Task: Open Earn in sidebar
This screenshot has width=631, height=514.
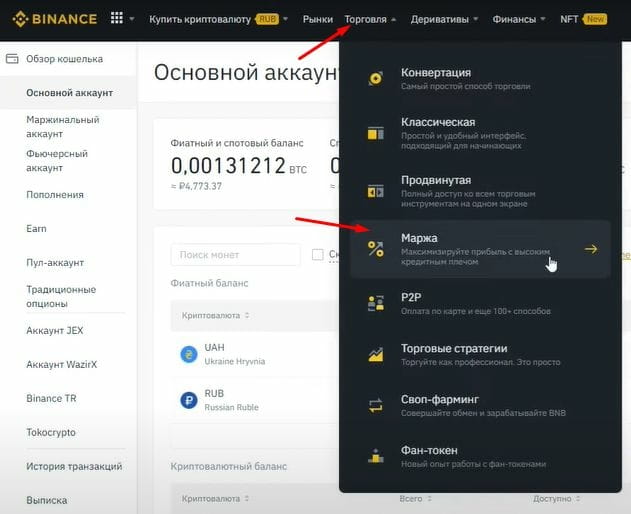Action: pos(36,229)
